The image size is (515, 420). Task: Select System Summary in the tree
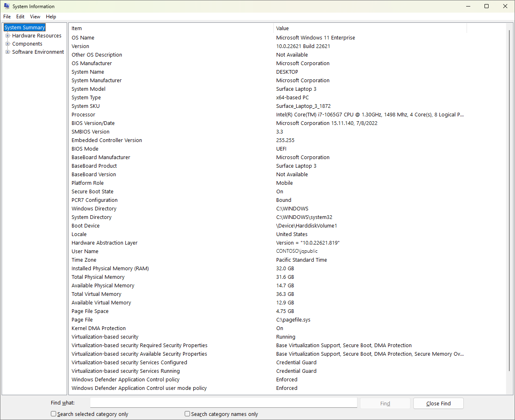[x=25, y=28]
